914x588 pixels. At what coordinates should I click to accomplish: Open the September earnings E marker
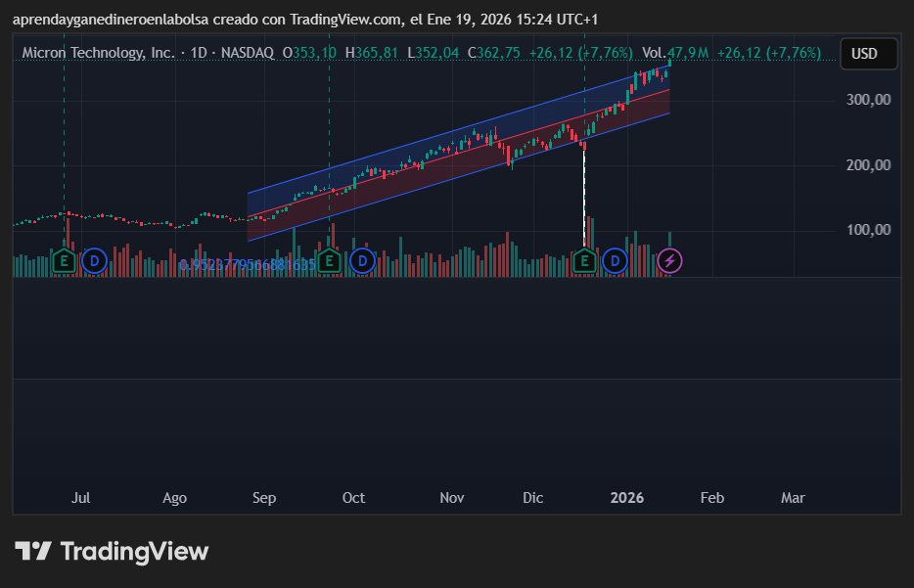click(x=330, y=260)
